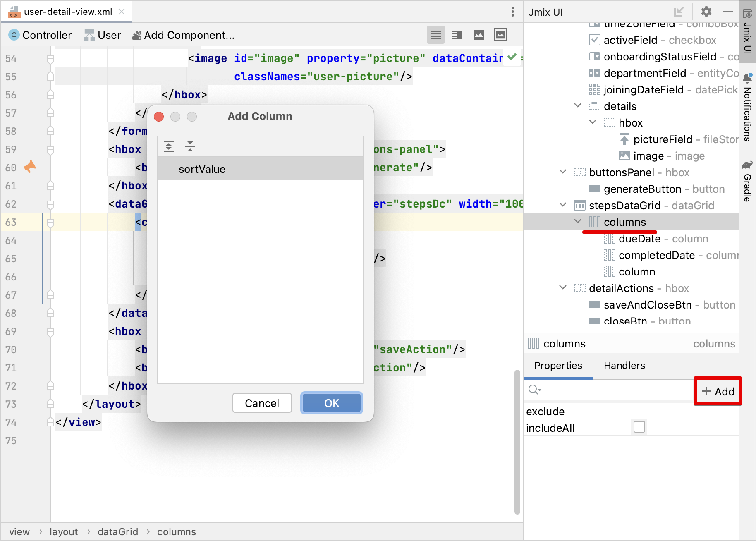
Task: Close the user-detail-view.xml tab
Action: [122, 12]
